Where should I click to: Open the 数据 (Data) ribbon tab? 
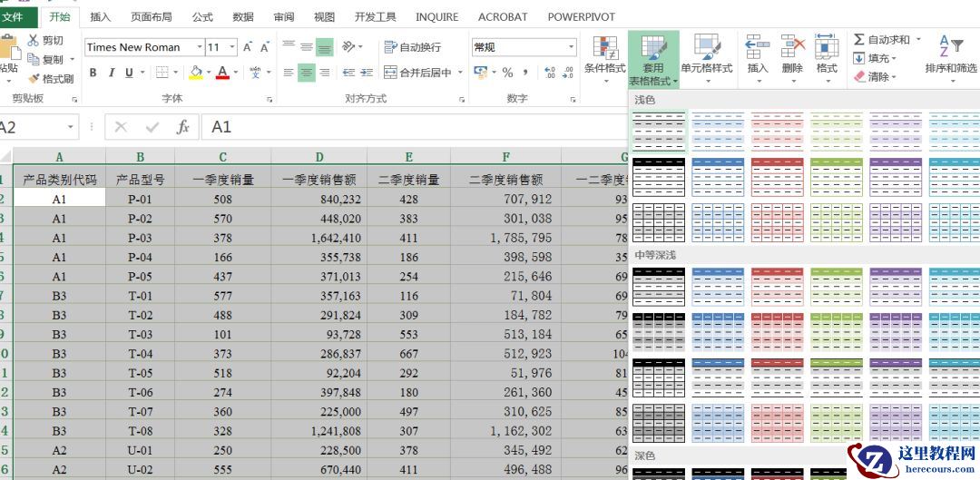(243, 16)
